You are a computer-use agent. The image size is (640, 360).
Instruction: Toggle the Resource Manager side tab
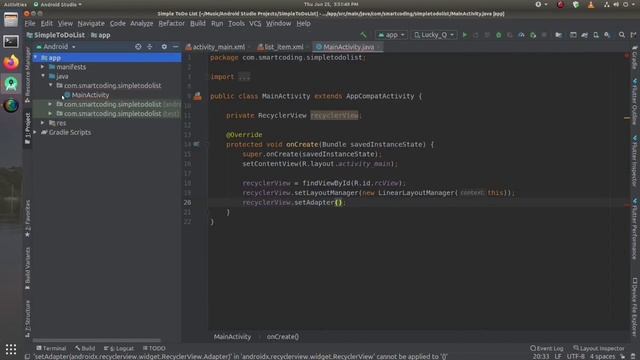click(x=28, y=75)
